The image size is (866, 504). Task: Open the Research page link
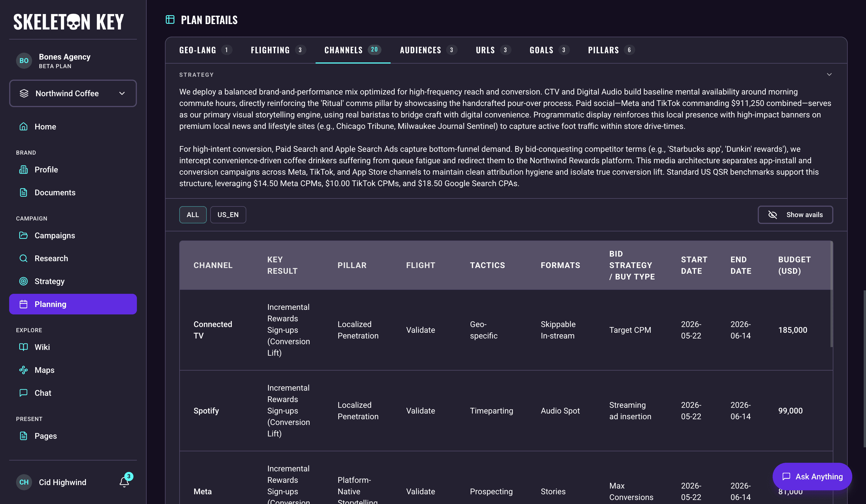(73, 258)
